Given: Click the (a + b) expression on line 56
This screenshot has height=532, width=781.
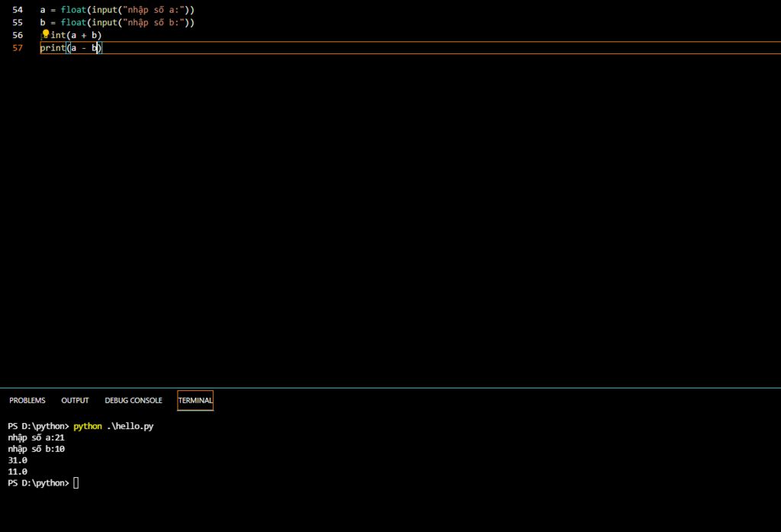Looking at the screenshot, I should coord(84,35).
